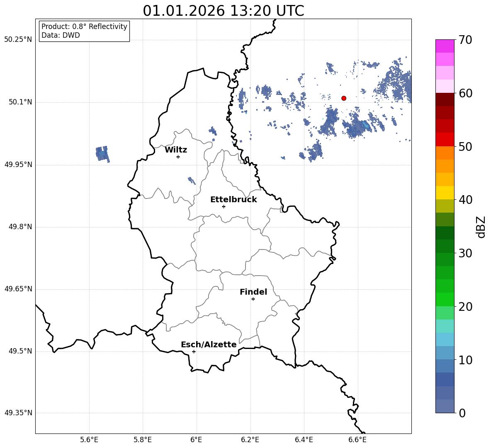Viewport: 491px width, 448px height.
Task: Click the colorbar tick label 20
Action: click(465, 307)
